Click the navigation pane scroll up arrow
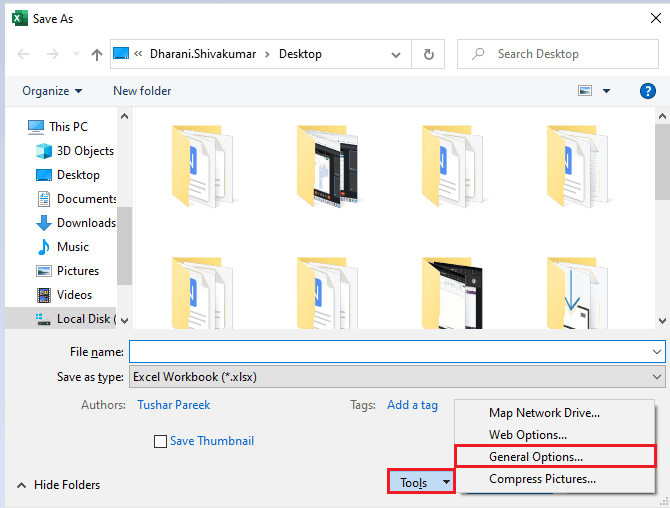This screenshot has height=508, width=670. [x=124, y=116]
